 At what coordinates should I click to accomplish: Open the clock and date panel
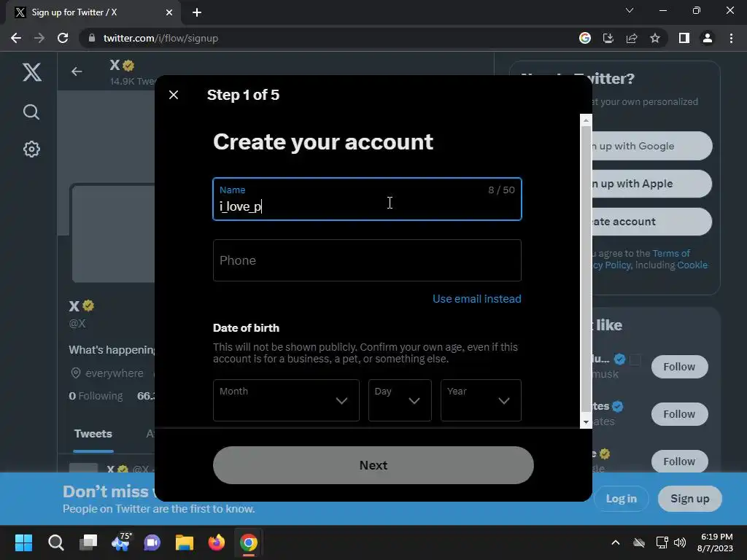click(716, 542)
